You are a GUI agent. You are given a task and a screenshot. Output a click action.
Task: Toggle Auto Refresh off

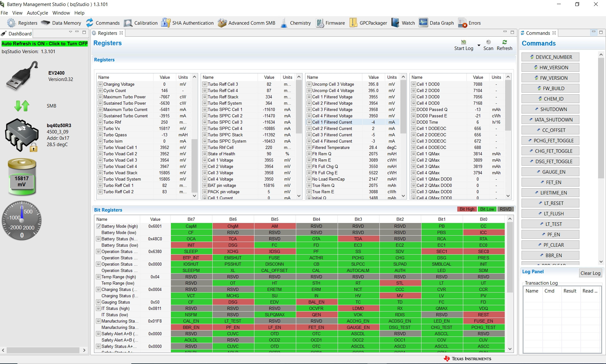[x=45, y=44]
